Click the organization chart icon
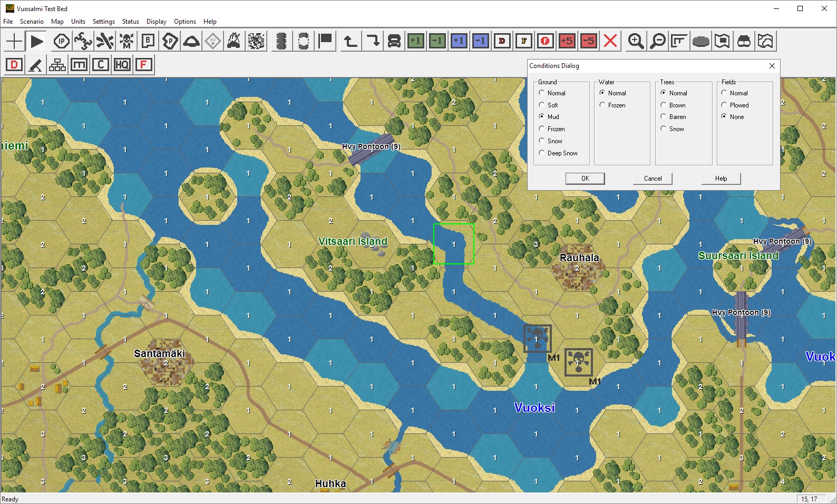The image size is (837, 504). click(57, 65)
